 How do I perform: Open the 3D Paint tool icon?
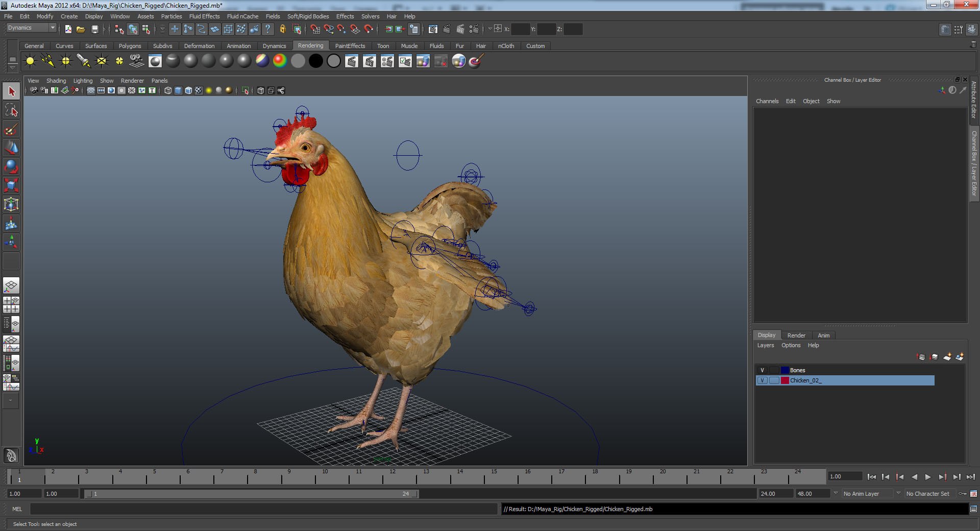476,61
